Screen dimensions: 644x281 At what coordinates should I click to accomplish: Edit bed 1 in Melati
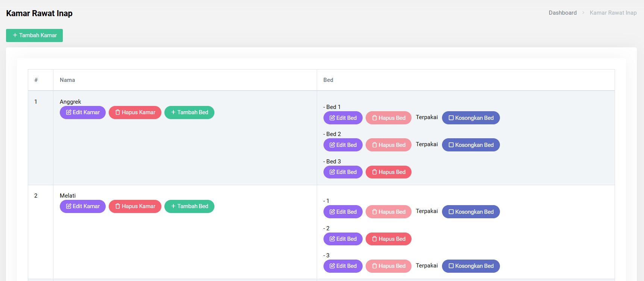point(343,212)
